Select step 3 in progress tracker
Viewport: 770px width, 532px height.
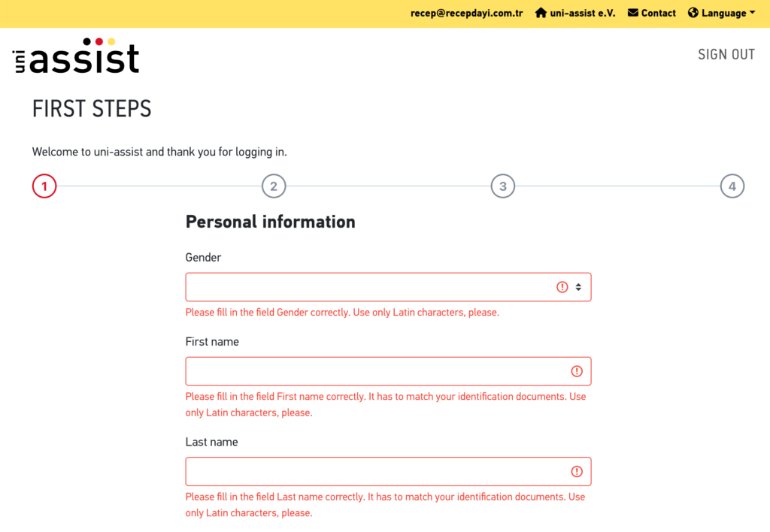(503, 186)
